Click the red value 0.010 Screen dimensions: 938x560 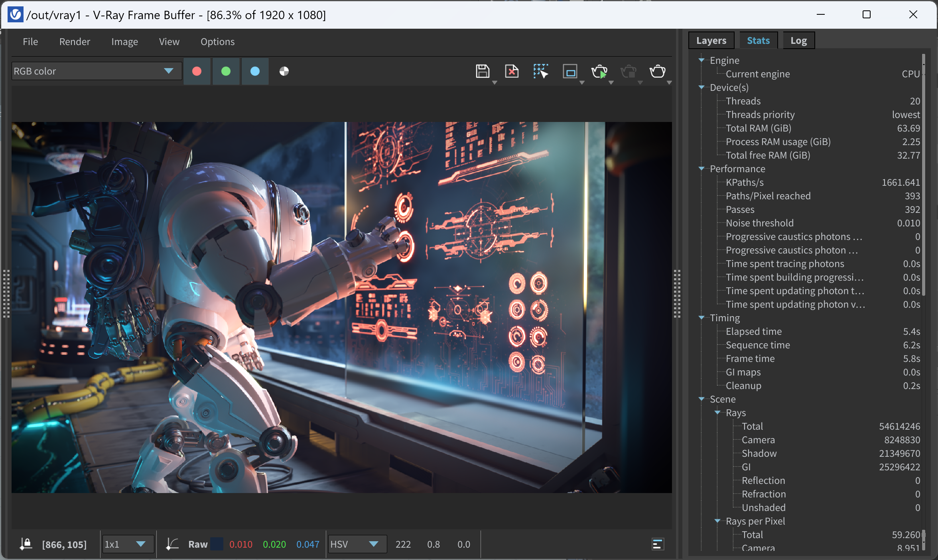[x=241, y=544]
